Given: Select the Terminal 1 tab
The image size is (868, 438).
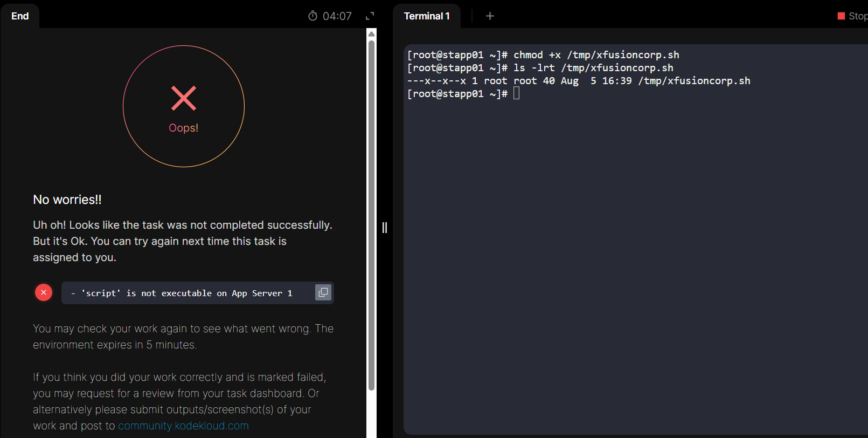Looking at the screenshot, I should pos(427,16).
